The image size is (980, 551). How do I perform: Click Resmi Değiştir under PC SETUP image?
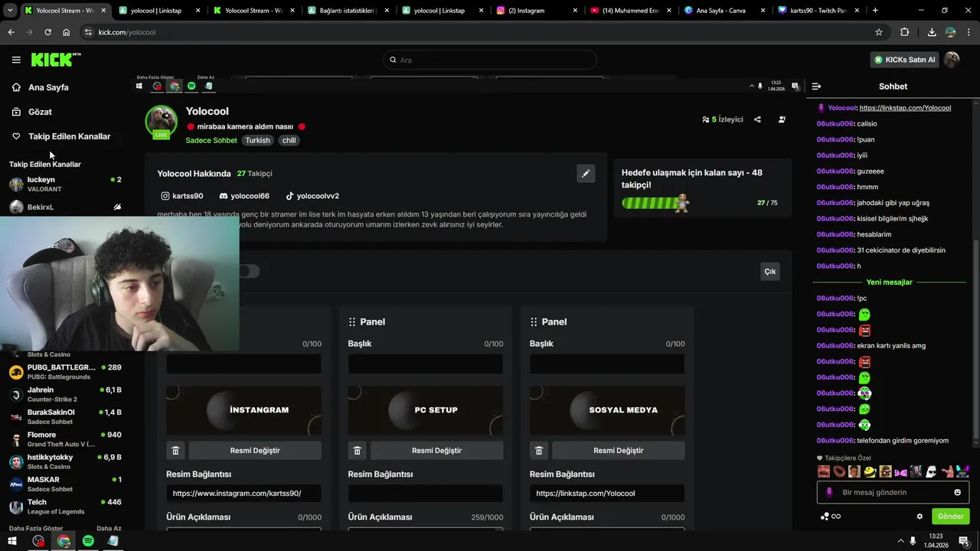[x=436, y=451]
